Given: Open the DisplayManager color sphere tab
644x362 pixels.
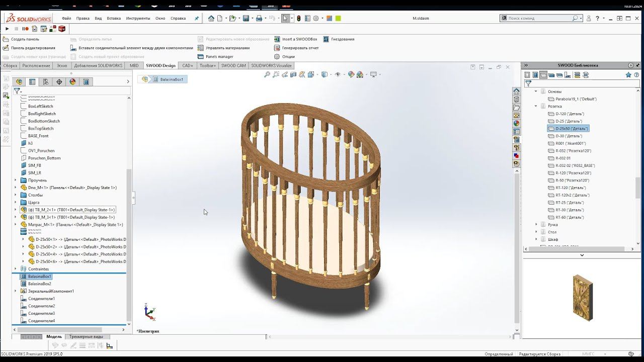Looking at the screenshot, I should click(x=72, y=82).
